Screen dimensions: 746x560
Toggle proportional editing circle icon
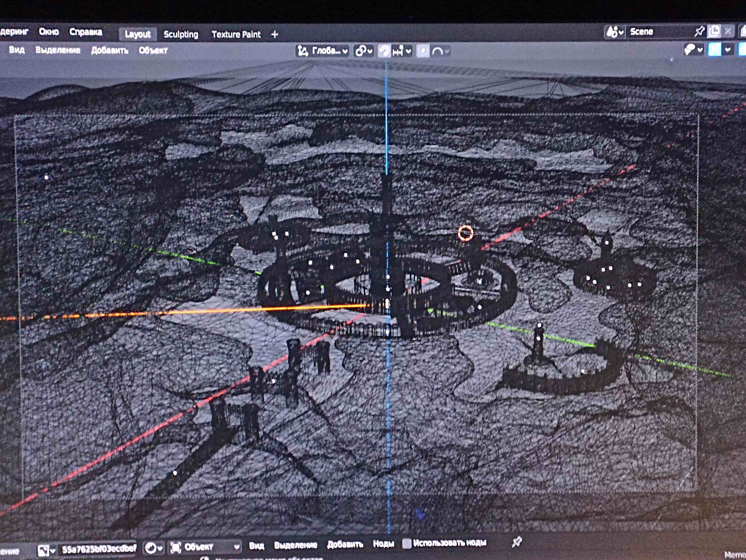tap(423, 51)
